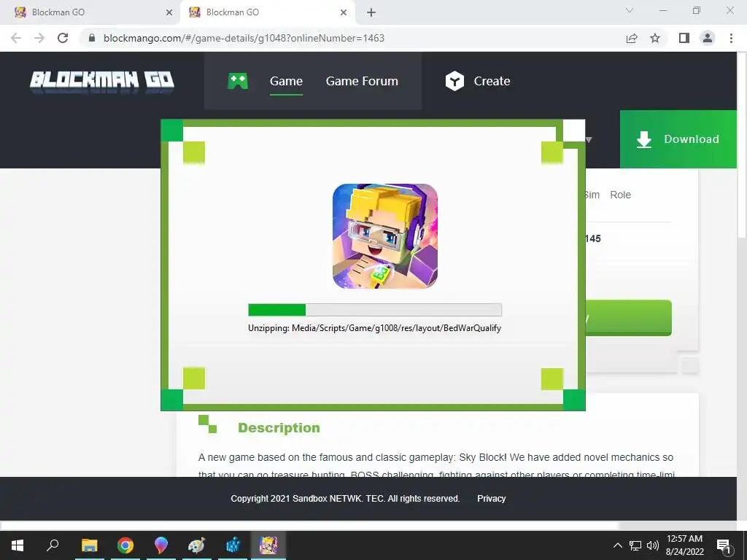Open the blue cubes taskbar app
This screenshot has width=747, height=560.
pyautogui.click(x=233, y=545)
